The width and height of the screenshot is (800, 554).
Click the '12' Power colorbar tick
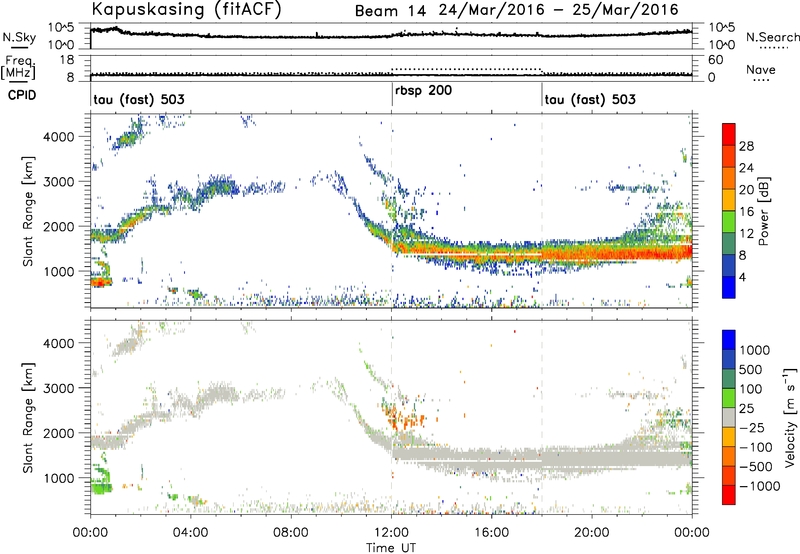point(746,234)
